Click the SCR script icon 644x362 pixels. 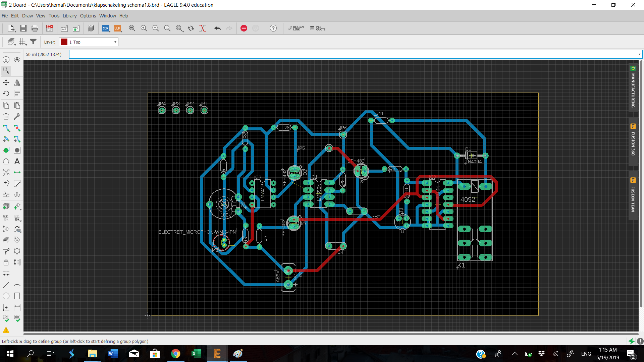point(106,28)
